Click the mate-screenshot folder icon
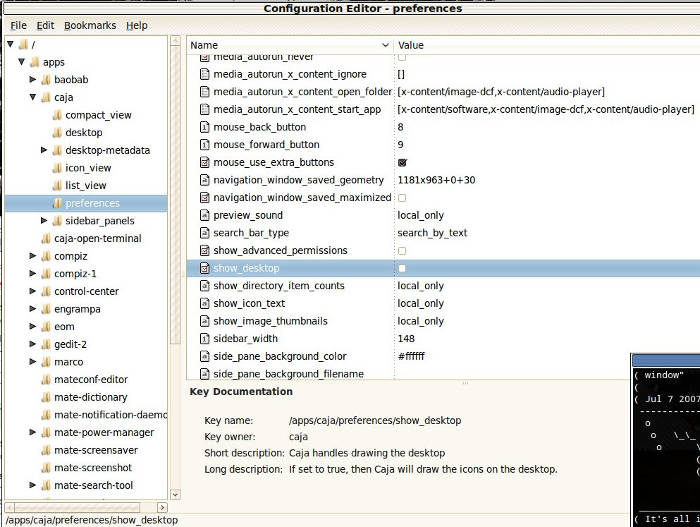 pos(46,468)
